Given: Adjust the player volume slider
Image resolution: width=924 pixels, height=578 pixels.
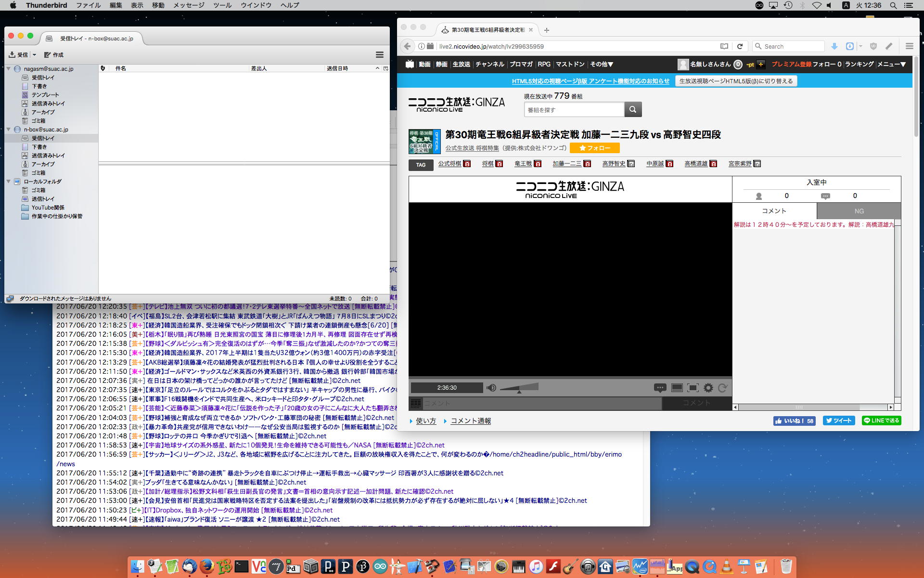Looking at the screenshot, I should pos(519,388).
